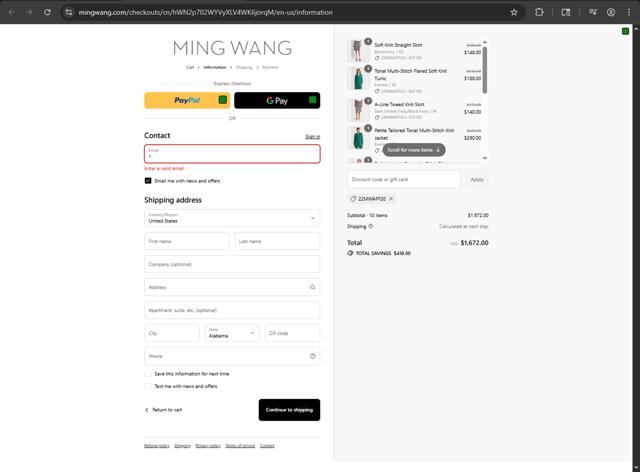
Task: Focus the Apartment, suite field
Action: [232, 310]
